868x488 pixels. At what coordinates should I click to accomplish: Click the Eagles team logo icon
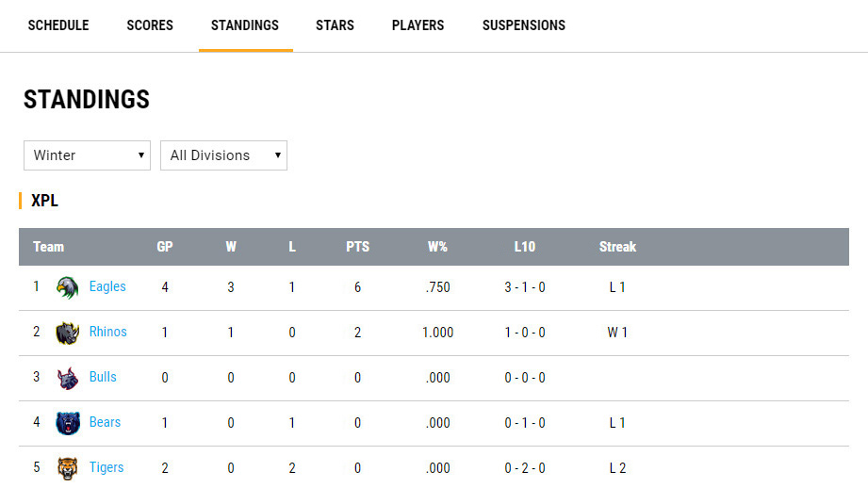(x=67, y=287)
